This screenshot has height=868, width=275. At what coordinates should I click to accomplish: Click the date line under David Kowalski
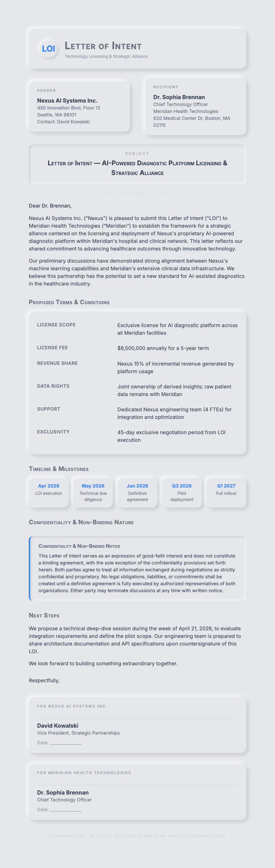click(x=65, y=743)
